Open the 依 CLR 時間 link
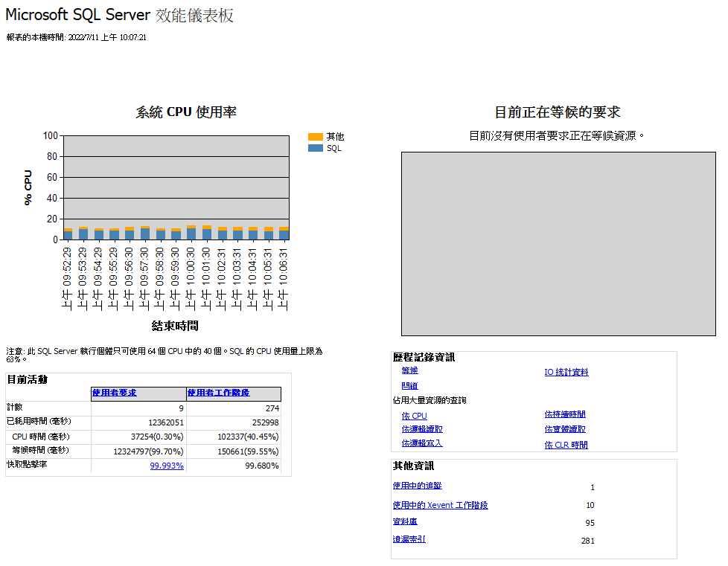Screen dimensions: 728x566 coord(566,444)
